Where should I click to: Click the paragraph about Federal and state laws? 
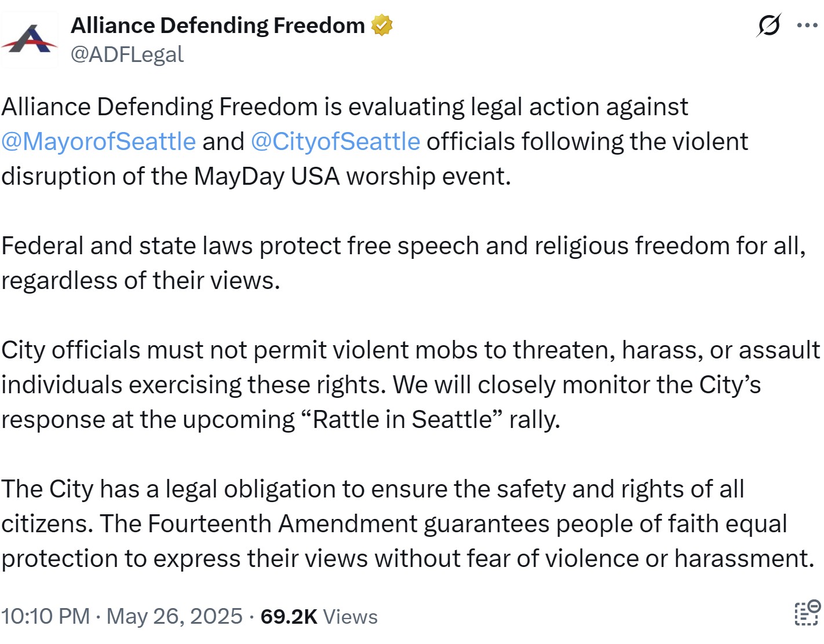click(404, 263)
